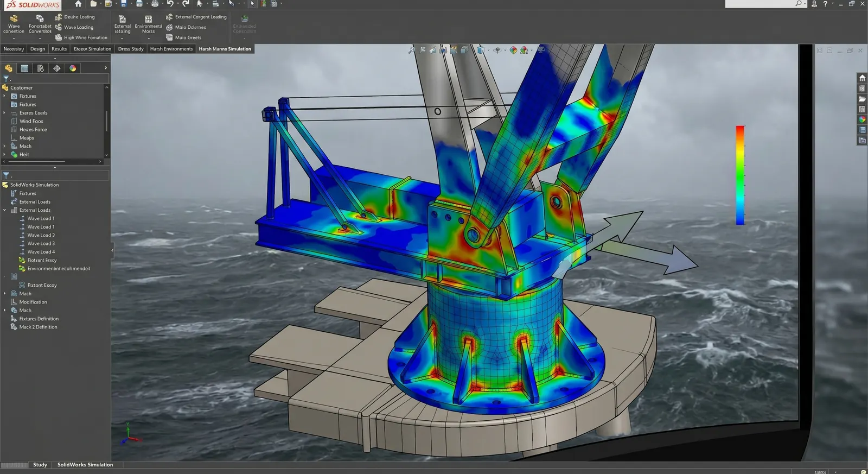Open the folder icon in right task pane
This screenshot has height=474, width=868.
coord(862,99)
